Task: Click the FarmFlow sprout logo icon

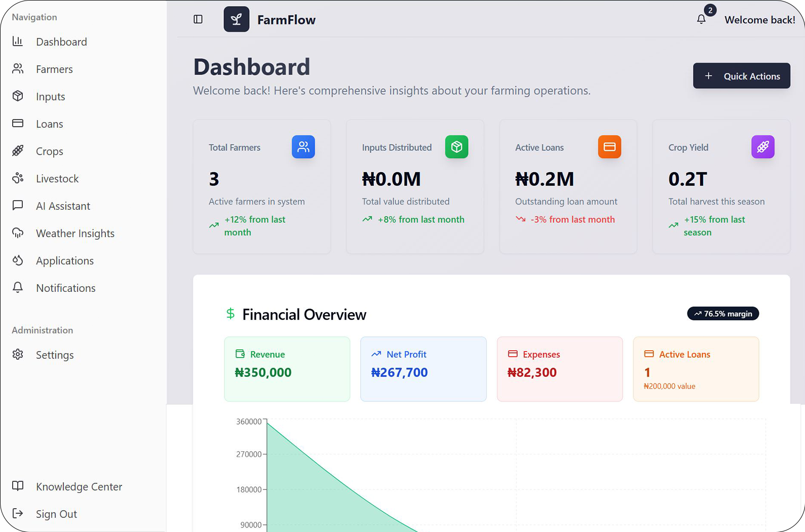Action: tap(236, 19)
